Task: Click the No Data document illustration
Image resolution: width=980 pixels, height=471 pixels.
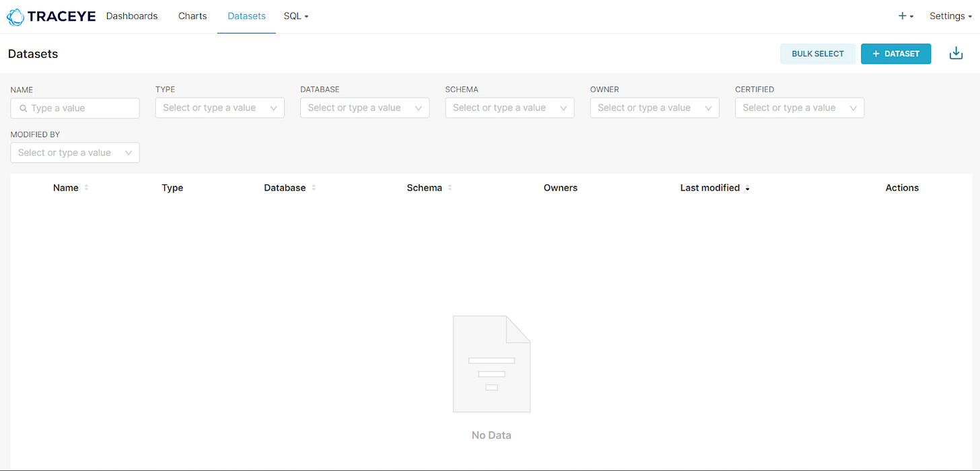Action: (x=491, y=364)
